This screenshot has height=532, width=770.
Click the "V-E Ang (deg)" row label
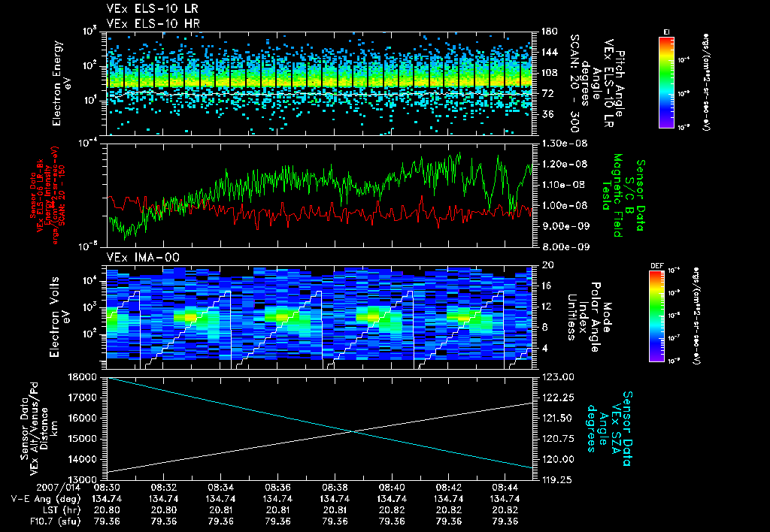point(45,499)
